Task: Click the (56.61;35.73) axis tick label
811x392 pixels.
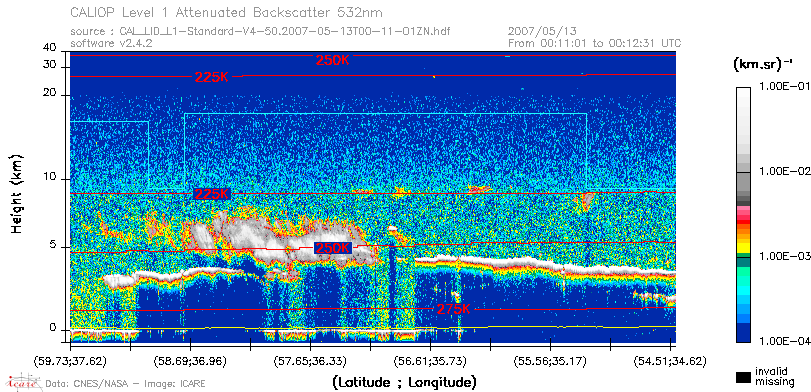Action: 430,361
